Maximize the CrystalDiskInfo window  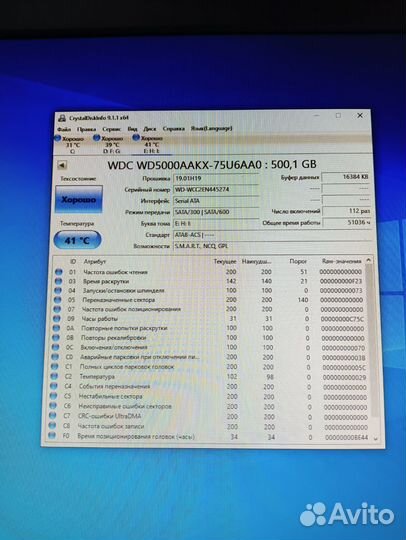(x=338, y=116)
